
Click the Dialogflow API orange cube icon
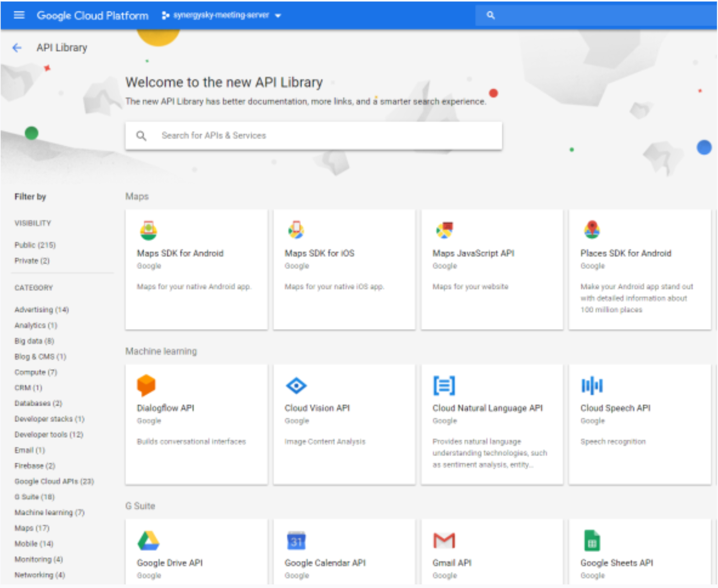pos(146,385)
